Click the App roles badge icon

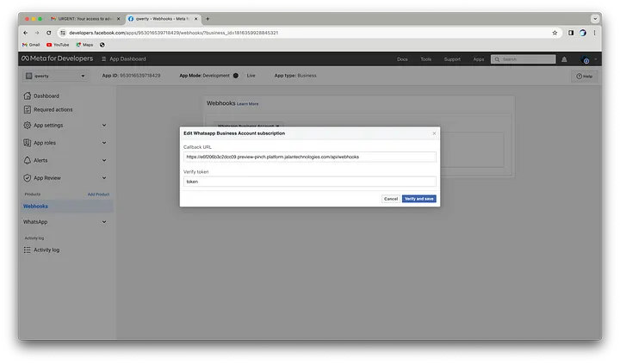click(x=27, y=143)
